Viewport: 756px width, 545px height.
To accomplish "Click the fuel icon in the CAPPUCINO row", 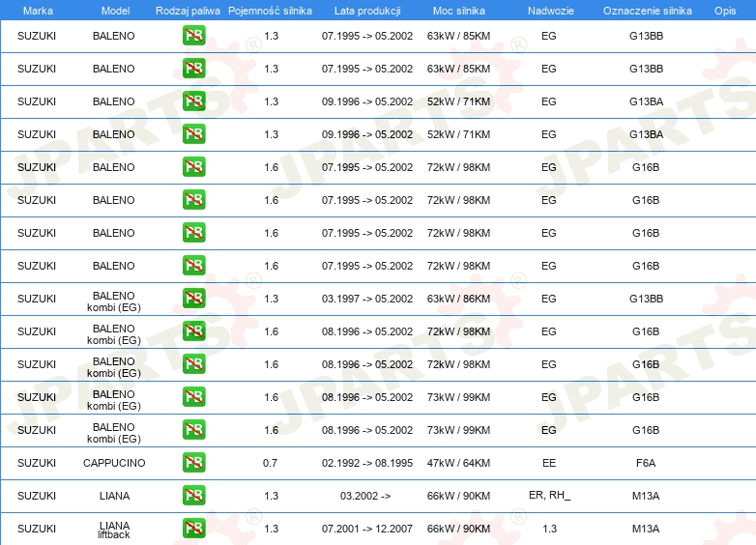I will (x=193, y=462).
